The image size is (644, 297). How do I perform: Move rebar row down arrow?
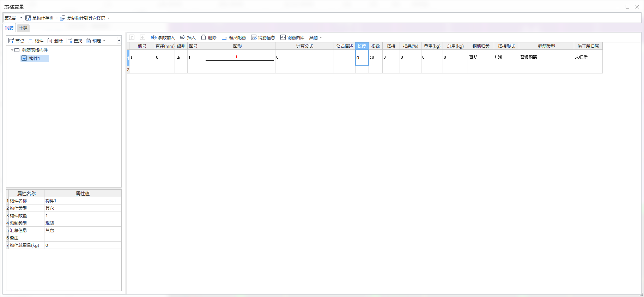[142, 37]
